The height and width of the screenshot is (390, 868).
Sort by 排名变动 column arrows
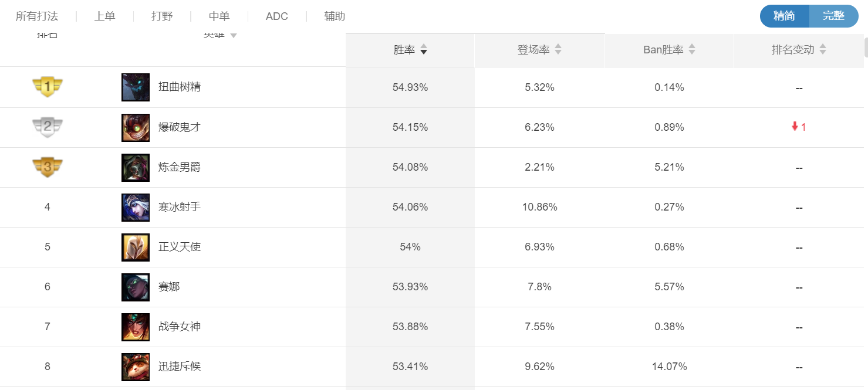[823, 50]
